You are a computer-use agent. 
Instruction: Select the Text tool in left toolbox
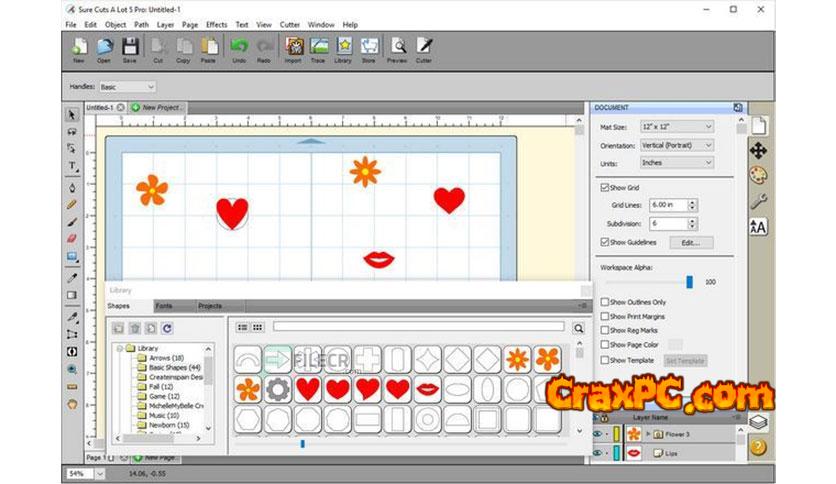click(72, 166)
